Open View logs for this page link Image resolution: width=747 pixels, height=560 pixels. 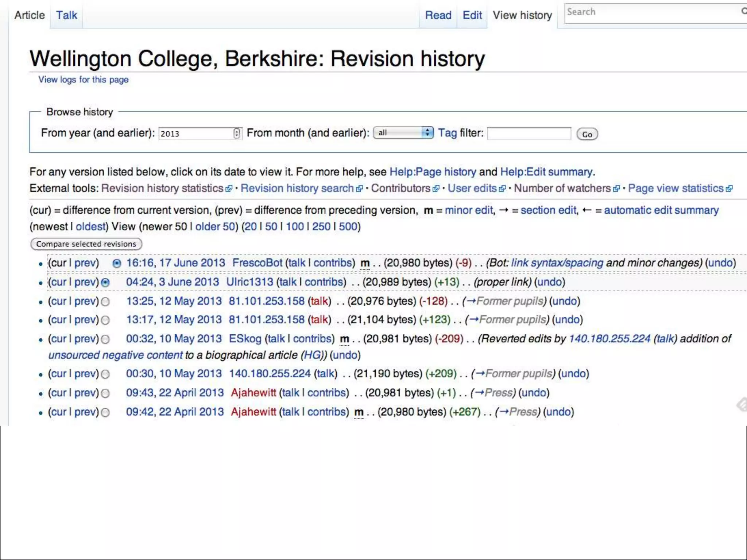click(84, 79)
